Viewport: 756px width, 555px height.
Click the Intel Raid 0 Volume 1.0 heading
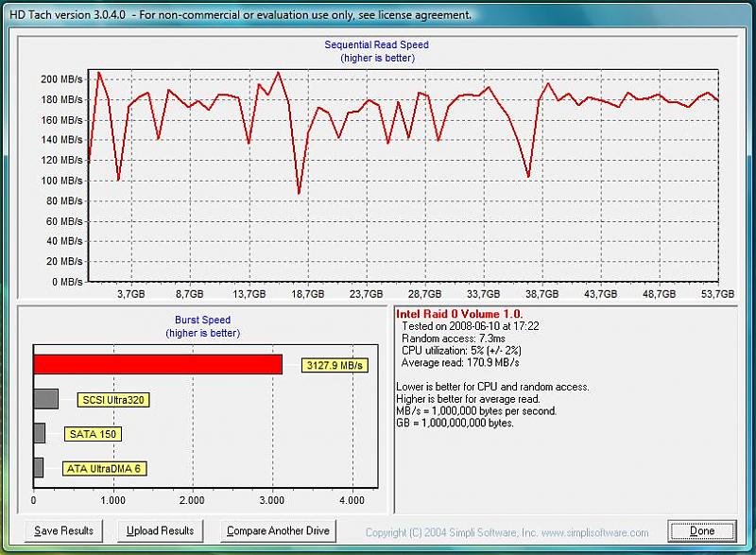(x=459, y=314)
